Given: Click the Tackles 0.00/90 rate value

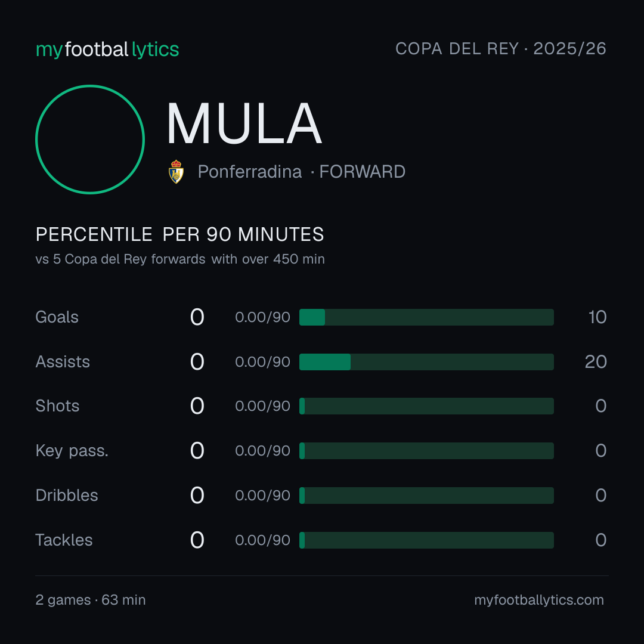Looking at the screenshot, I should click(262, 540).
